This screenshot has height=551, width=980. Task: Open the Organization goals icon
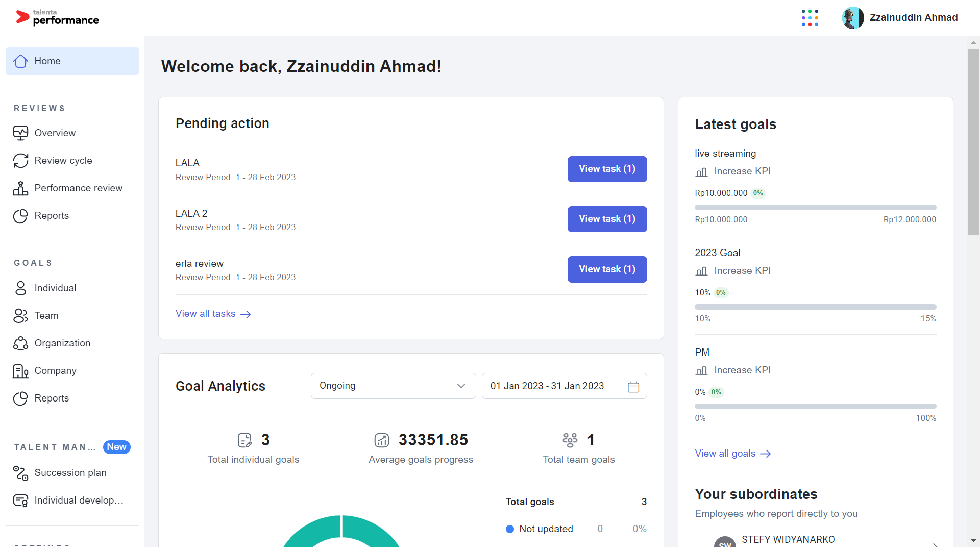pyautogui.click(x=20, y=343)
